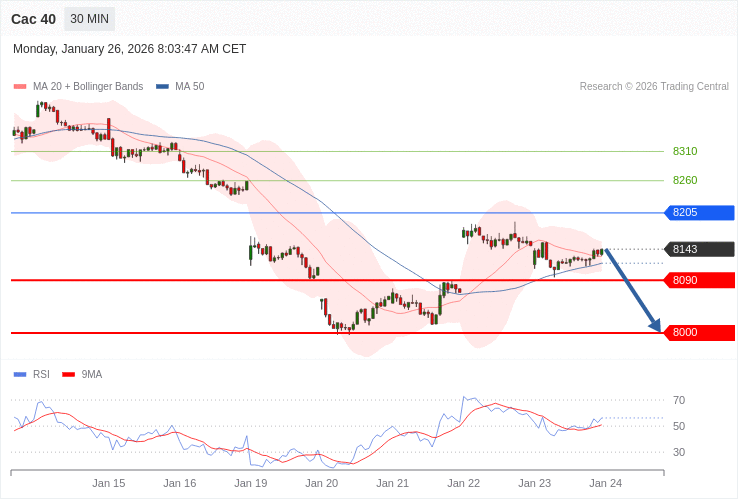The height and width of the screenshot is (500, 738).
Task: Click the red 8090 support price tag
Action: click(x=699, y=280)
